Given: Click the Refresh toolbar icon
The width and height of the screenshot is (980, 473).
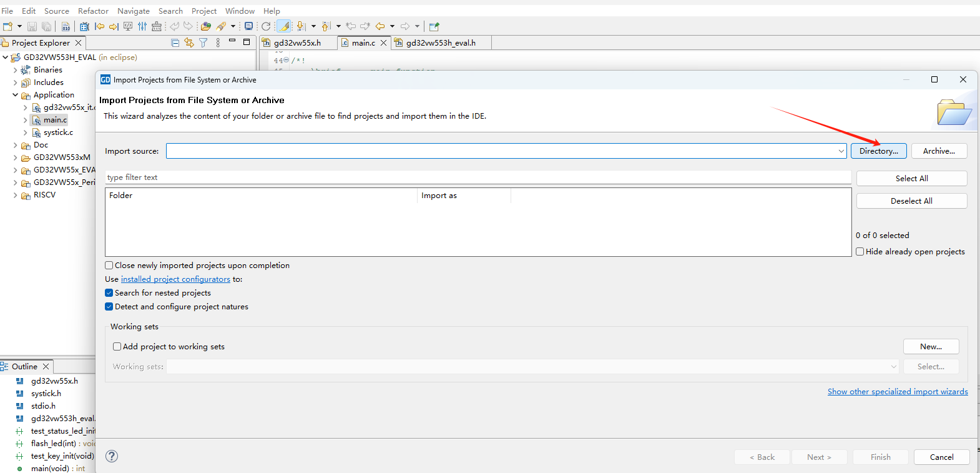Looking at the screenshot, I should 266,26.
